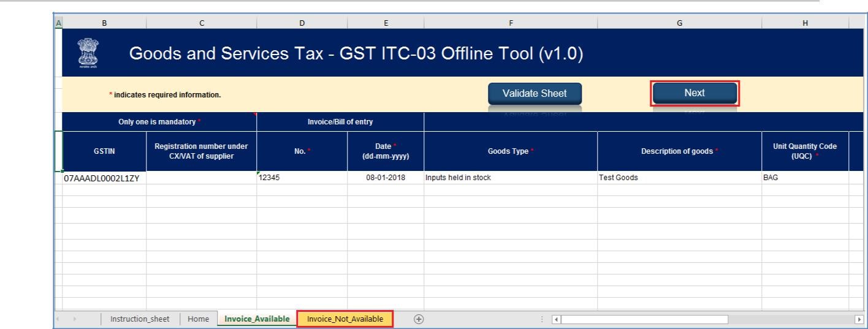
Task: Click the GST ITC-03 Offline Tool title
Action: pyautogui.click(x=357, y=54)
